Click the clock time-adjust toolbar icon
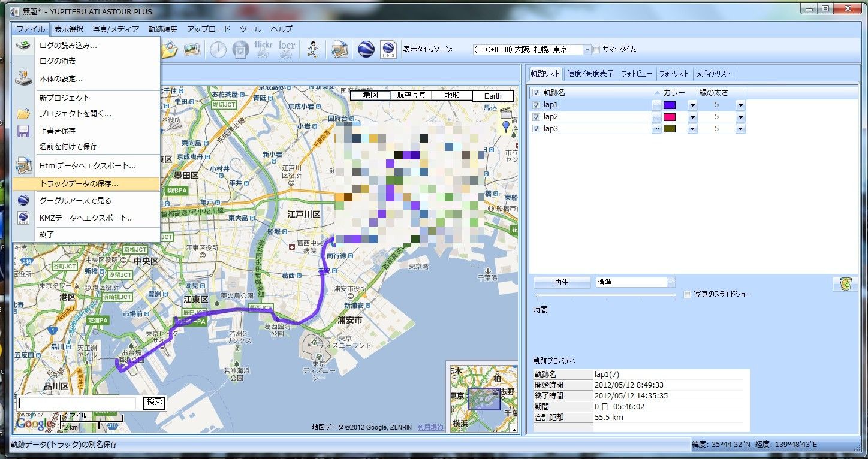This screenshot has height=459, width=868. (x=218, y=50)
